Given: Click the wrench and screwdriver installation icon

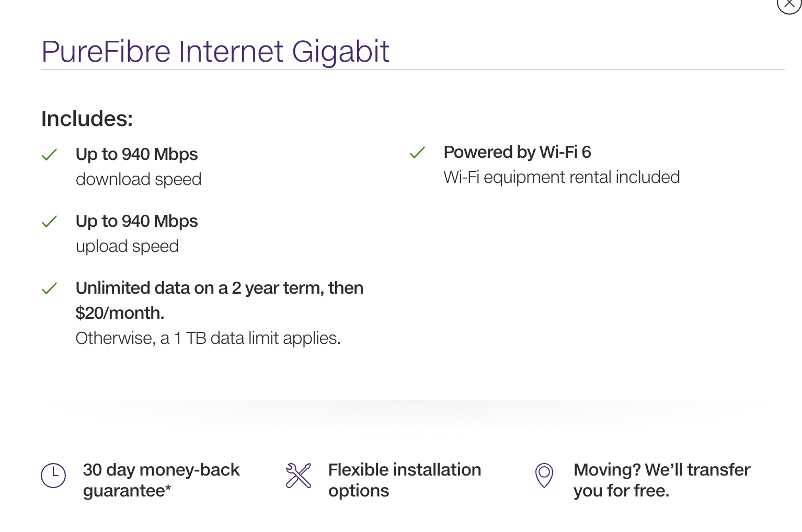Looking at the screenshot, I should point(299,476).
